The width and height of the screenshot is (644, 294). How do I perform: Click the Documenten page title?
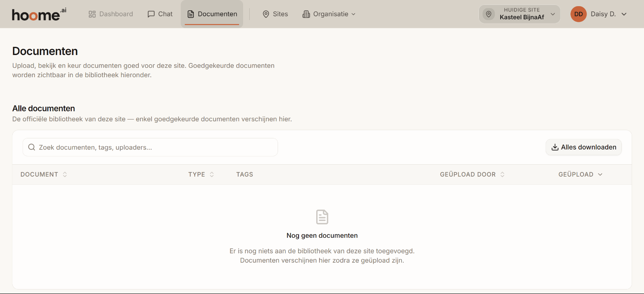pos(45,51)
